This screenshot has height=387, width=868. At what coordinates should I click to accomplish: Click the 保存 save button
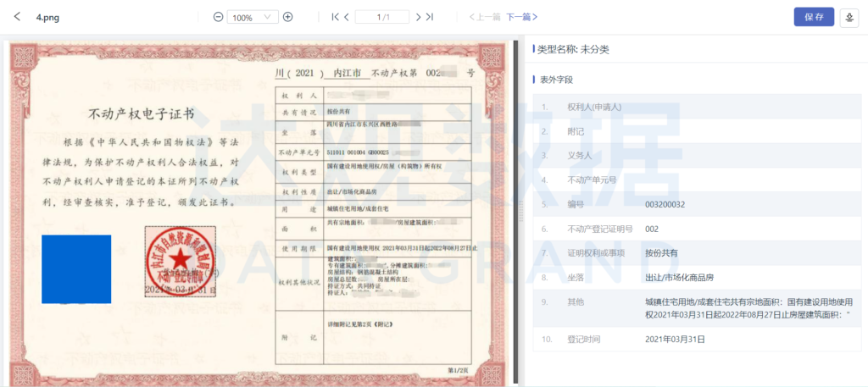[814, 17]
